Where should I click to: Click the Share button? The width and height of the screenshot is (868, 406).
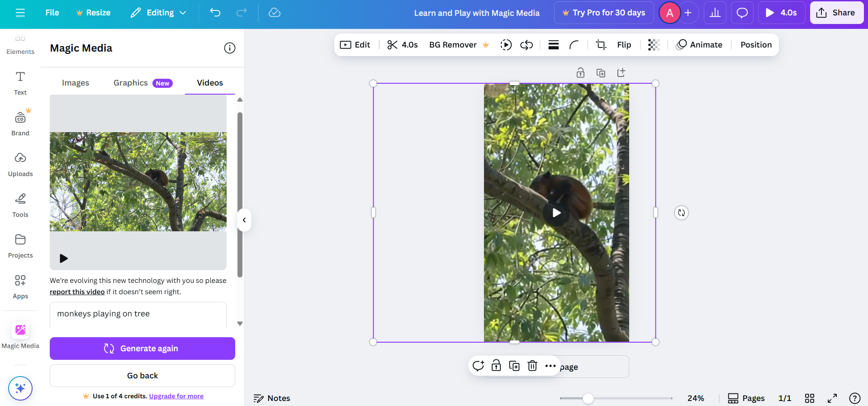click(x=836, y=13)
